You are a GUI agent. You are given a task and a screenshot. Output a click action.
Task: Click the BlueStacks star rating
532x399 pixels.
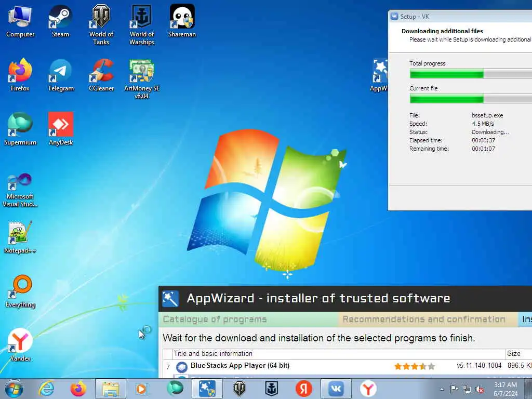414,366
